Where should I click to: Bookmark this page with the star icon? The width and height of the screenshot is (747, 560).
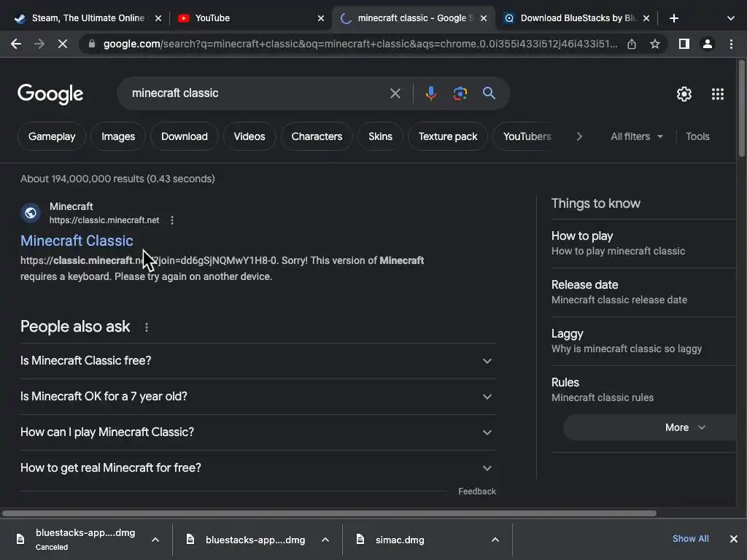(655, 44)
